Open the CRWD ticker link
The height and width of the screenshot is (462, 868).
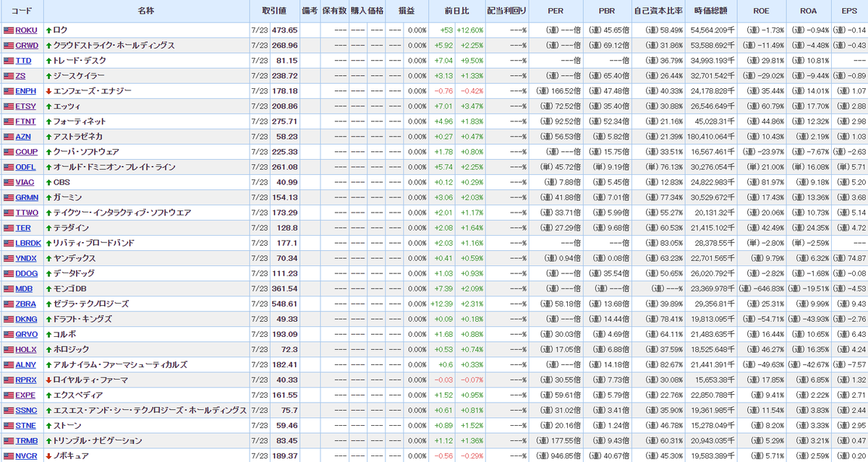click(x=27, y=46)
